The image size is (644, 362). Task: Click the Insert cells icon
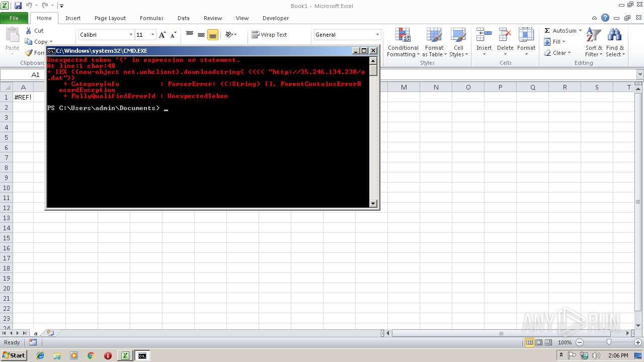click(x=484, y=36)
